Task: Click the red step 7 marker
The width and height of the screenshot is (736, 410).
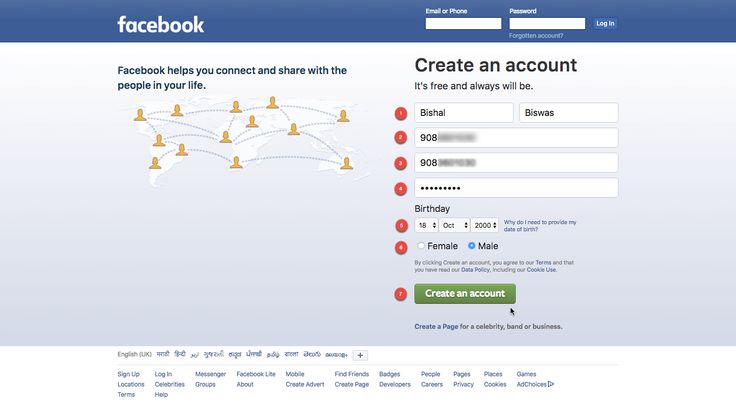Action: coord(401,294)
